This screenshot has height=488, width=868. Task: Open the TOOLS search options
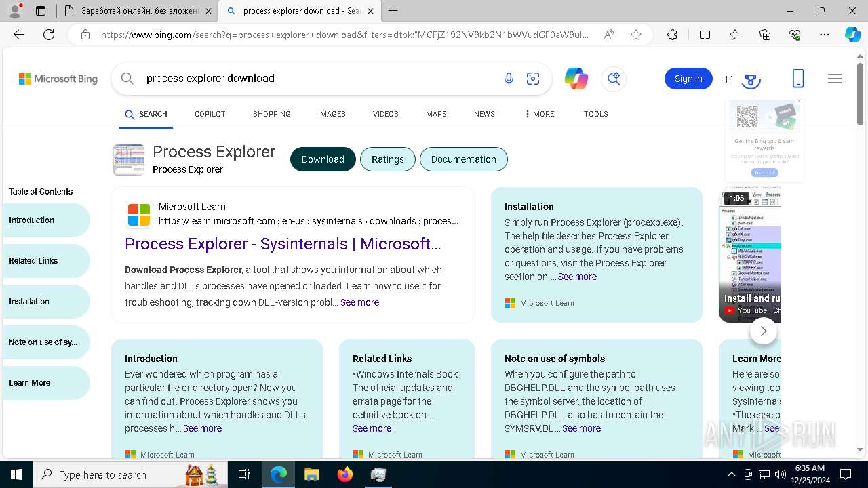(595, 114)
